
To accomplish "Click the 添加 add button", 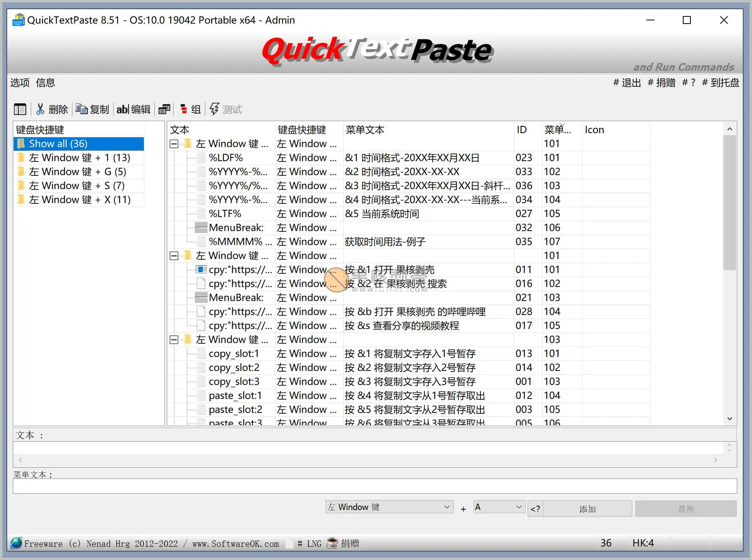I will coord(586,508).
